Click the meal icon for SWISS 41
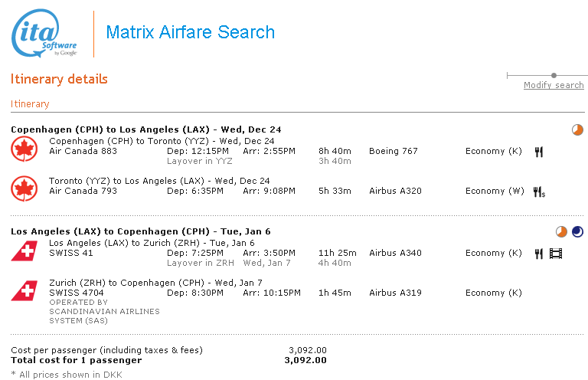 coord(538,254)
